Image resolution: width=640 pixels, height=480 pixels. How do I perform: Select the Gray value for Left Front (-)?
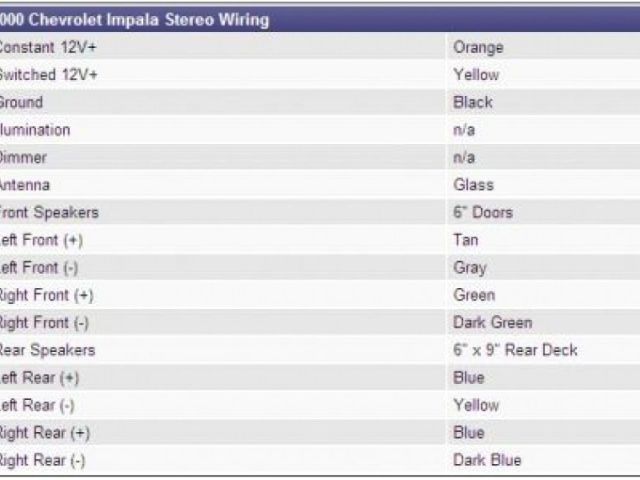[x=470, y=268]
